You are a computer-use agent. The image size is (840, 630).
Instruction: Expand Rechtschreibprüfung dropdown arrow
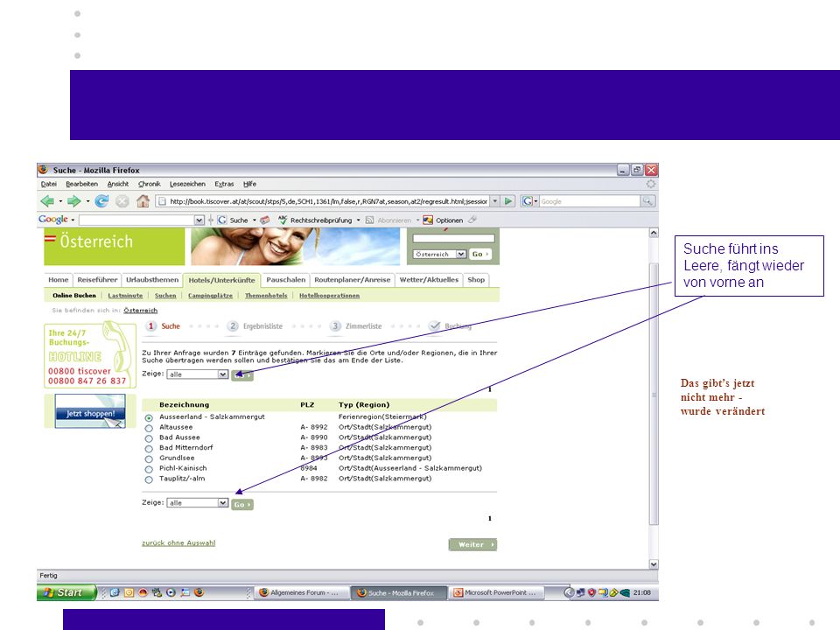click(x=358, y=220)
